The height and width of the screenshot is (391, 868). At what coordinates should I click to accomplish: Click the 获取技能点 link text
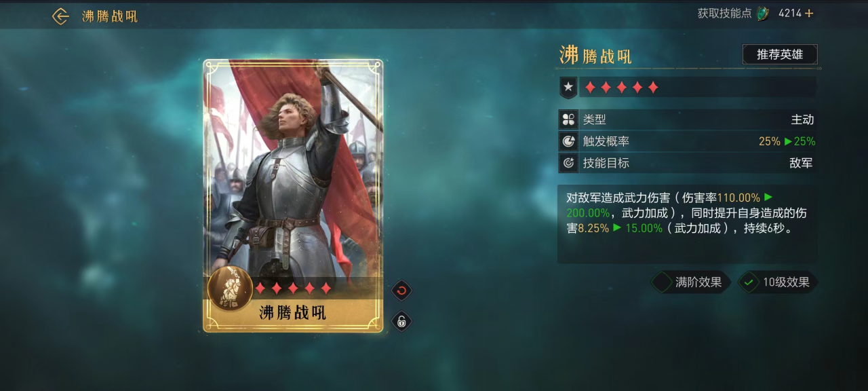(724, 14)
